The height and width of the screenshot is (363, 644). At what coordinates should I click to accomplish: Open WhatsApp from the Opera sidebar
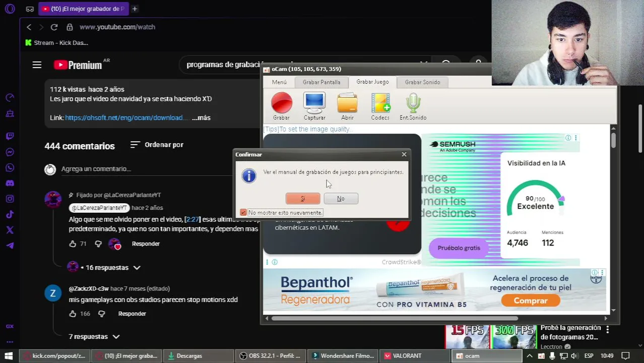point(10,168)
